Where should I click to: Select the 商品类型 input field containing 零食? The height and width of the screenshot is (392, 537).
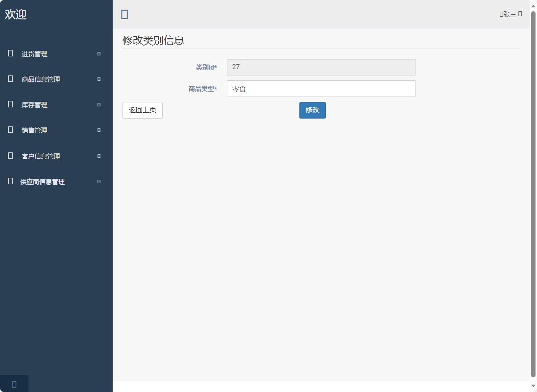321,89
